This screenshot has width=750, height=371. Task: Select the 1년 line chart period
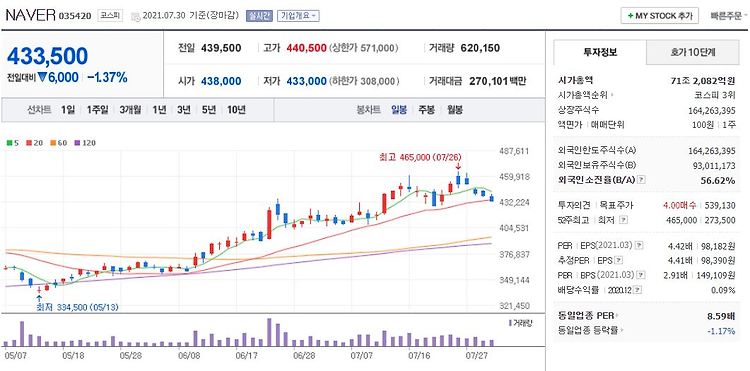coord(159,110)
